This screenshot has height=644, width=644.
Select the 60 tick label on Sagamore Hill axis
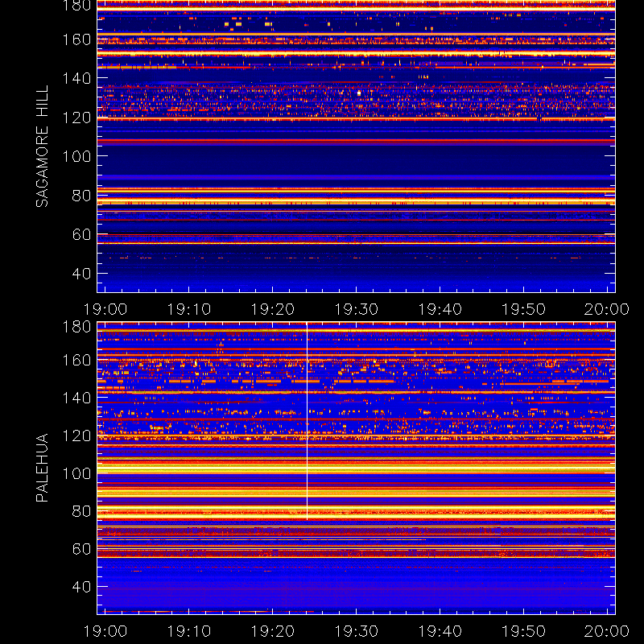[81, 234]
